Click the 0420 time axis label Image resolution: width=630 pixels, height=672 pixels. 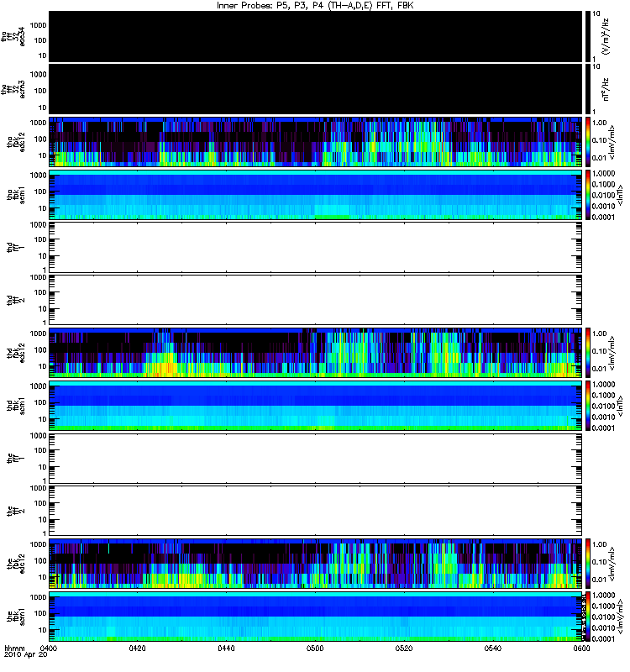(137, 648)
